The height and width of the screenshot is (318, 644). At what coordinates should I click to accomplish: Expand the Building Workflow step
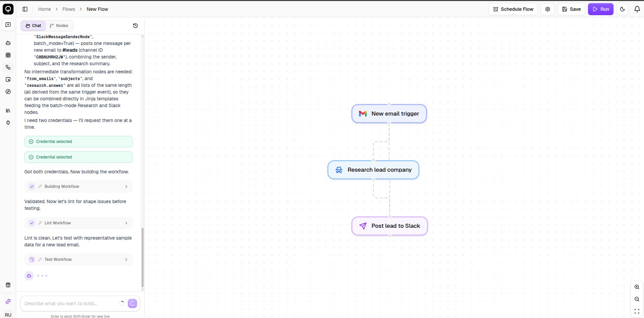[78, 187]
